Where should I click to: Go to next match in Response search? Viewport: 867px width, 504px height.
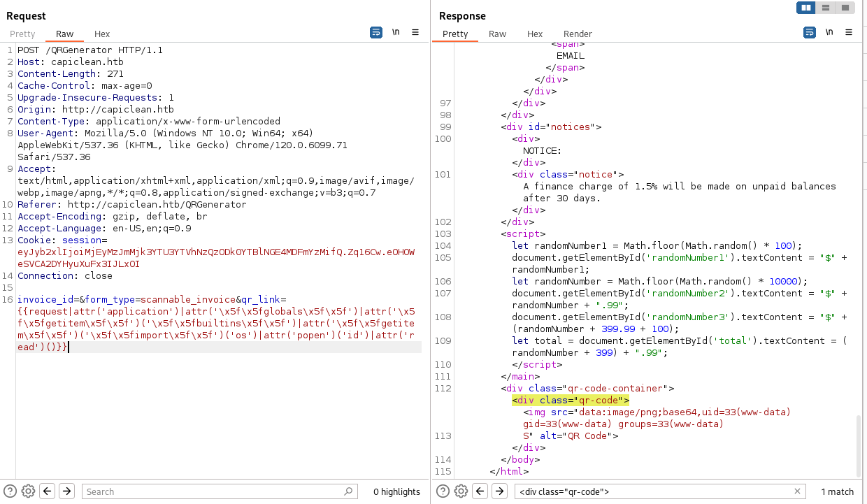(x=499, y=491)
